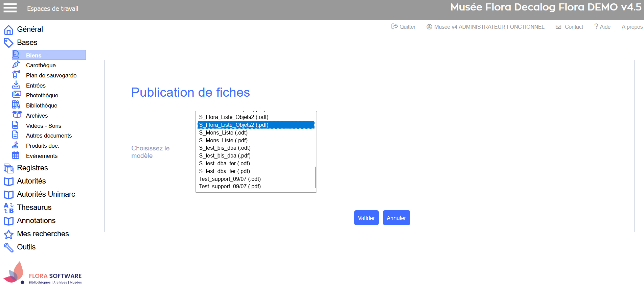This screenshot has height=290, width=644.
Task: Expand the Autorités Unimarc section
Action: (x=46, y=194)
